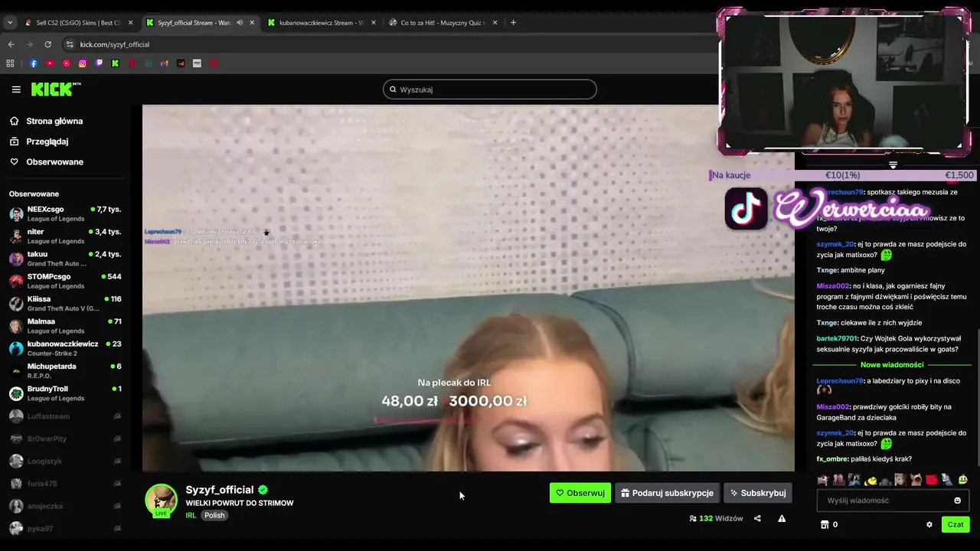Image resolution: width=980 pixels, height=551 pixels.
Task: Open the Kick bookmark in bookmarks bar
Action: click(115, 64)
